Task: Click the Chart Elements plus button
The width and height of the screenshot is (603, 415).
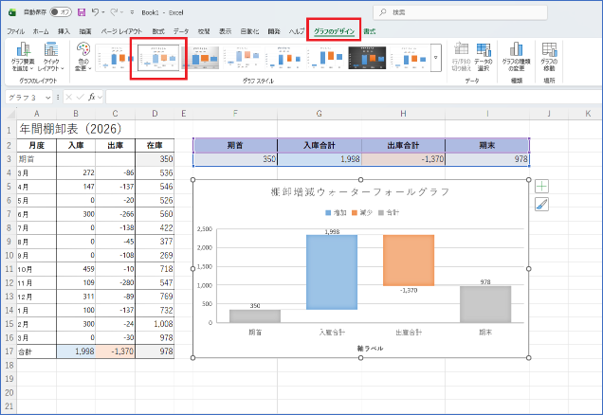Action: pos(541,187)
